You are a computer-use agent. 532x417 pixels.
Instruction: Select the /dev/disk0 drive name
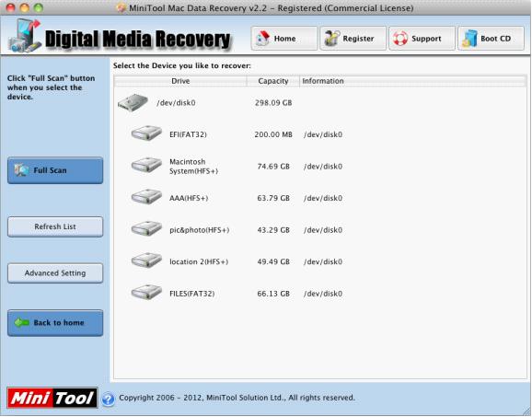[176, 103]
